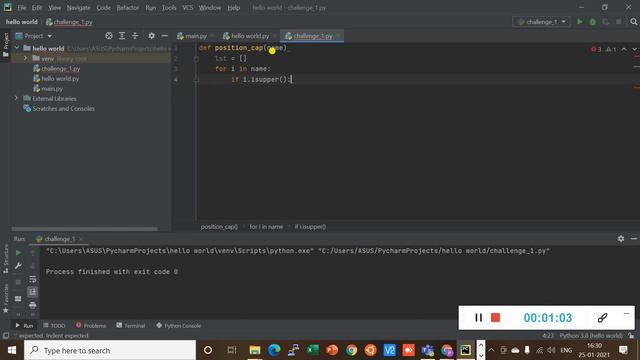Stop the screen recording
This screenshot has width=640, height=360.
click(496, 317)
